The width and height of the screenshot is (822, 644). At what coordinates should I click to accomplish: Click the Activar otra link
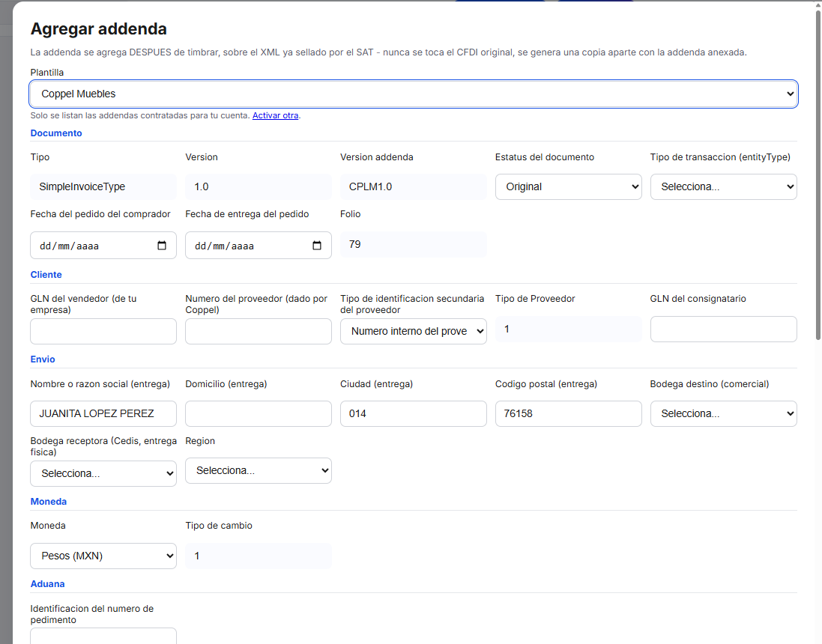[x=275, y=115]
